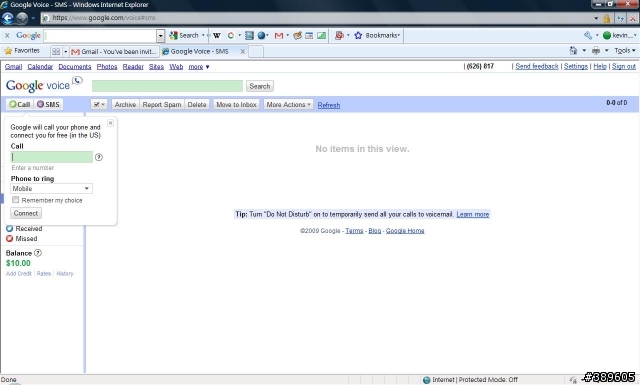Click the paint palette toolbar icon

click(x=298, y=36)
